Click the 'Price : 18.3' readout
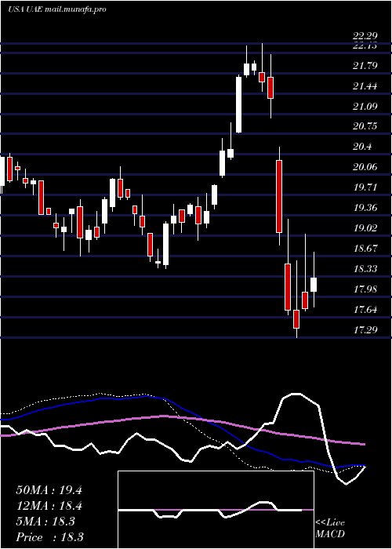This screenshot has height=549, width=392. [x=49, y=537]
